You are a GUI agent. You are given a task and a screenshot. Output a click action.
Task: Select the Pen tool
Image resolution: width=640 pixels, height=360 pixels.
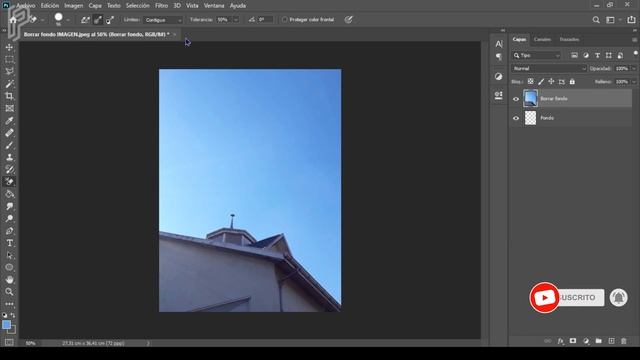tap(9, 231)
